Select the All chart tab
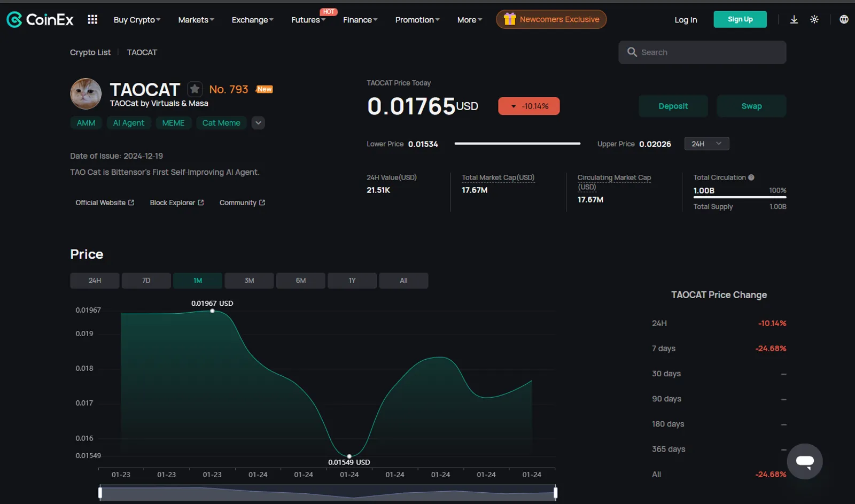This screenshot has width=855, height=504. (x=403, y=281)
